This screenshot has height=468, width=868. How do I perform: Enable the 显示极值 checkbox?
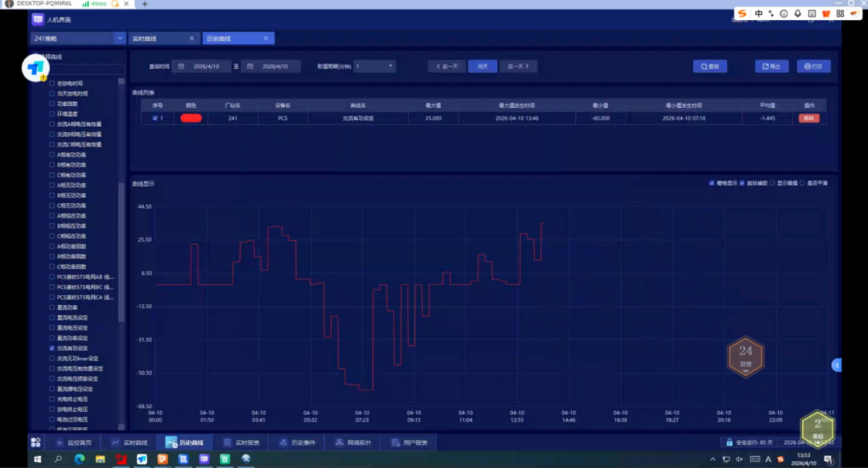[x=772, y=183]
